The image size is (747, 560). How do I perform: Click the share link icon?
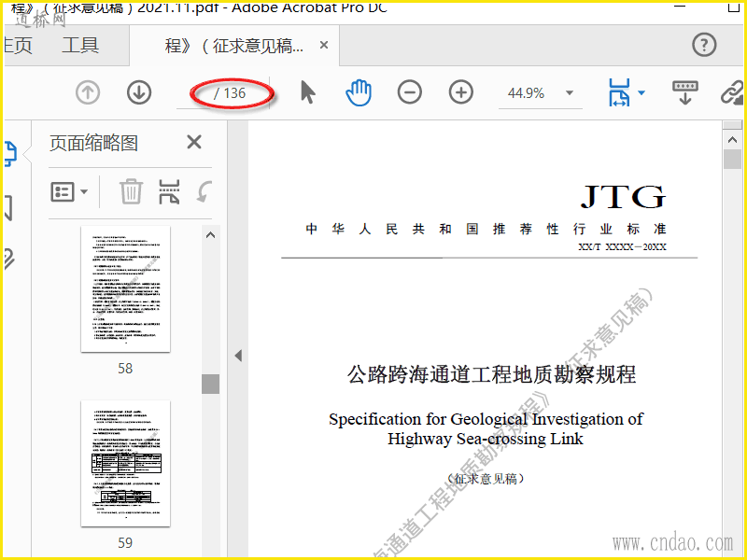pyautogui.click(x=733, y=92)
